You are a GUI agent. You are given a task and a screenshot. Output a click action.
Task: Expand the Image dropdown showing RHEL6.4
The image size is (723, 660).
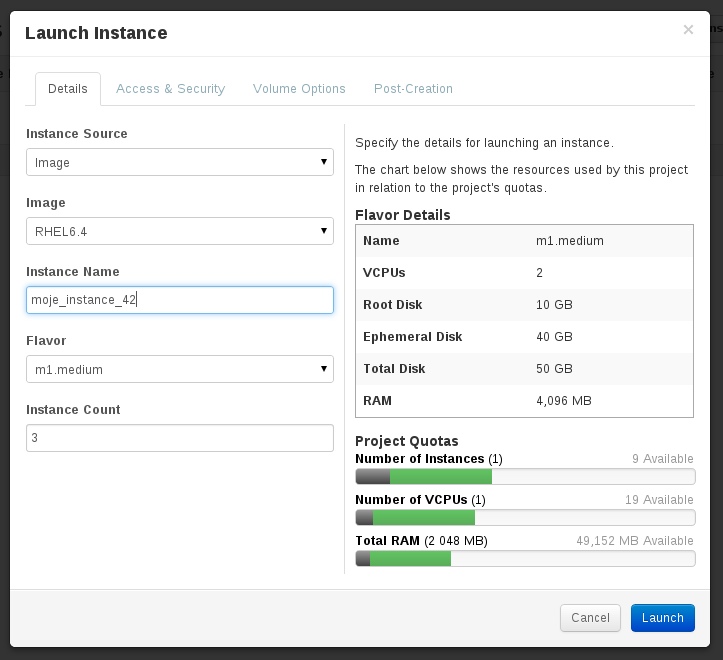pyautogui.click(x=180, y=231)
